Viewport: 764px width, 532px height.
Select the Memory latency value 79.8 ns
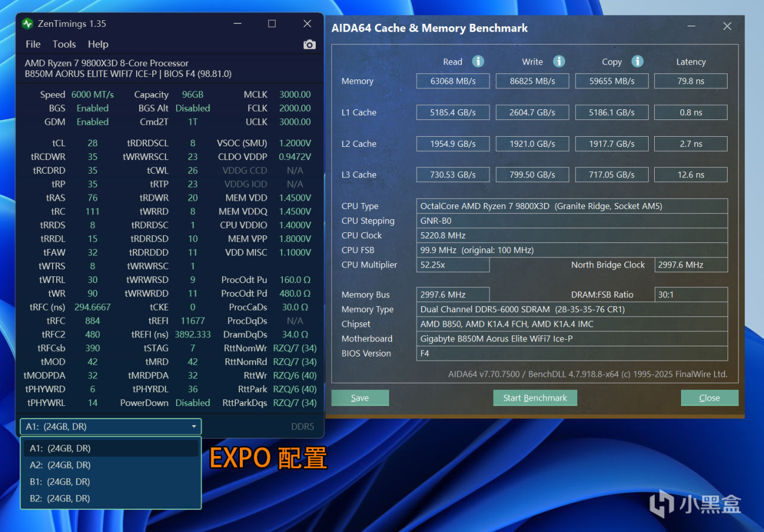[x=691, y=81]
